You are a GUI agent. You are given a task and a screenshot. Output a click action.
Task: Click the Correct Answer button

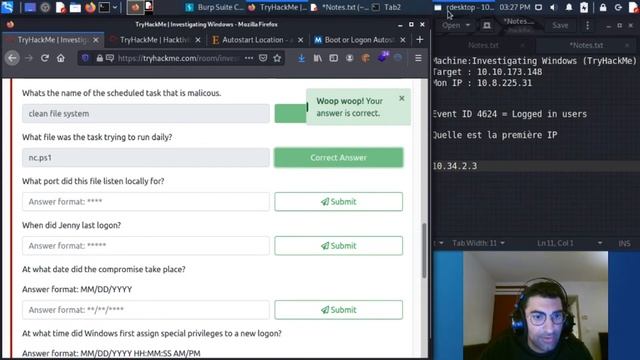pos(338,158)
